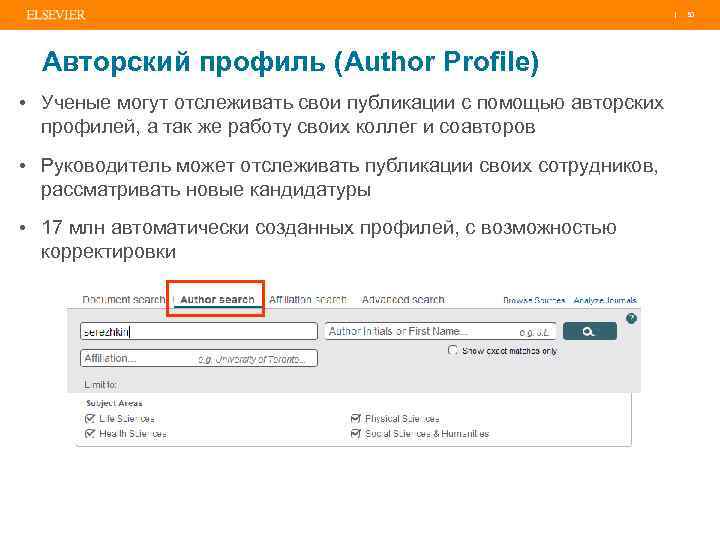The width and height of the screenshot is (720, 540).
Task: Go to the Advanced search tab
Action: [403, 299]
